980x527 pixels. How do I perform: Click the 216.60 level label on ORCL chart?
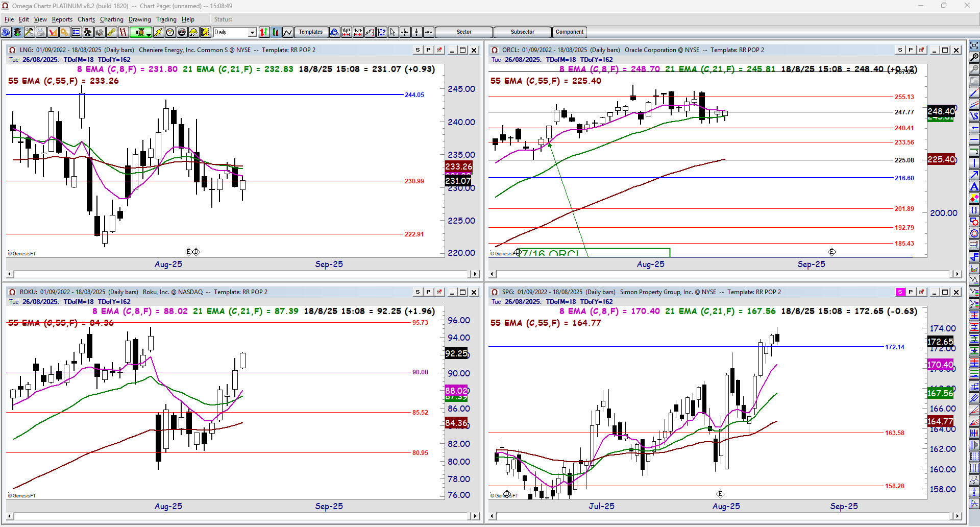click(x=904, y=178)
